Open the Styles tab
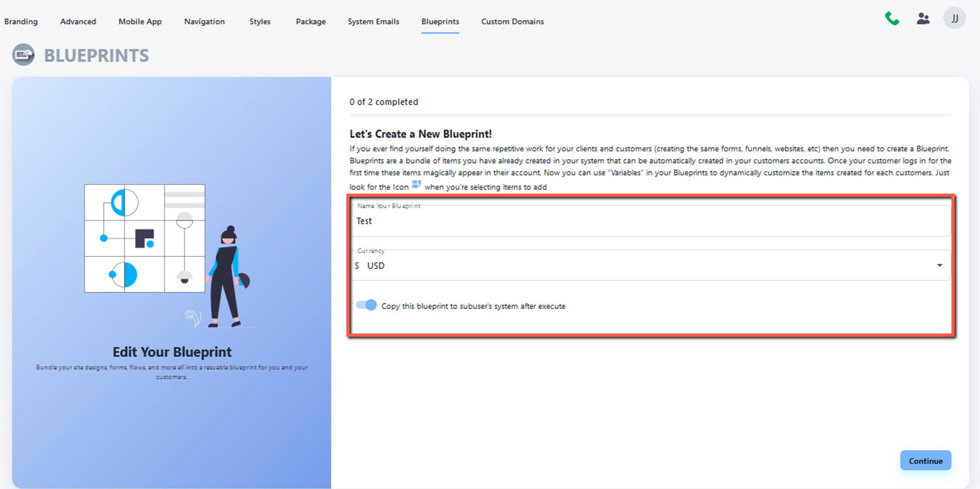The height and width of the screenshot is (489, 980). click(260, 22)
